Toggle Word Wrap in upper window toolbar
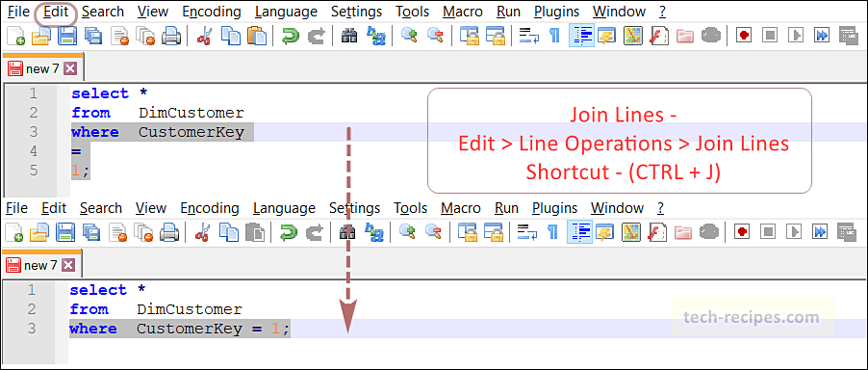 [529, 36]
